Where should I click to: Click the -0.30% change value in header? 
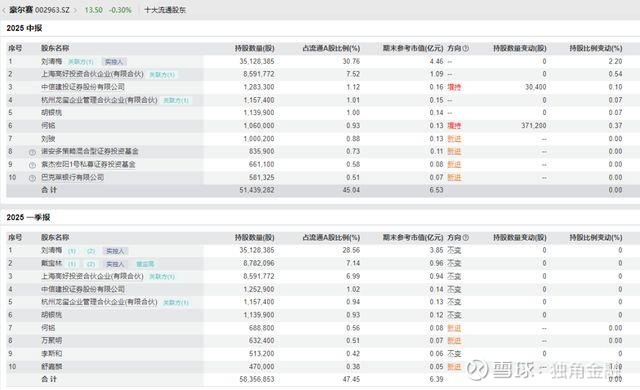click(120, 10)
